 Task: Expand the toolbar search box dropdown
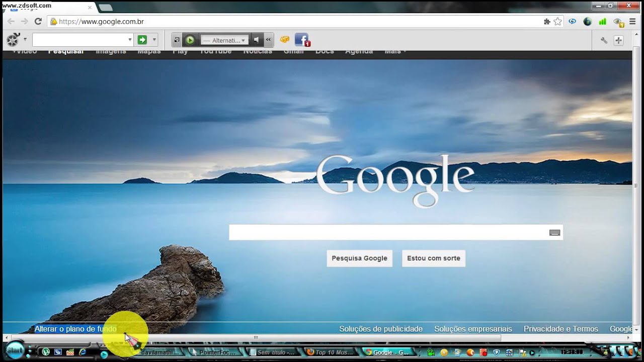tap(130, 40)
